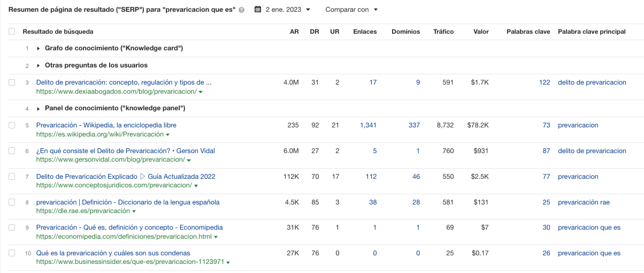Select the Wikipedia result checkbox

(12, 125)
